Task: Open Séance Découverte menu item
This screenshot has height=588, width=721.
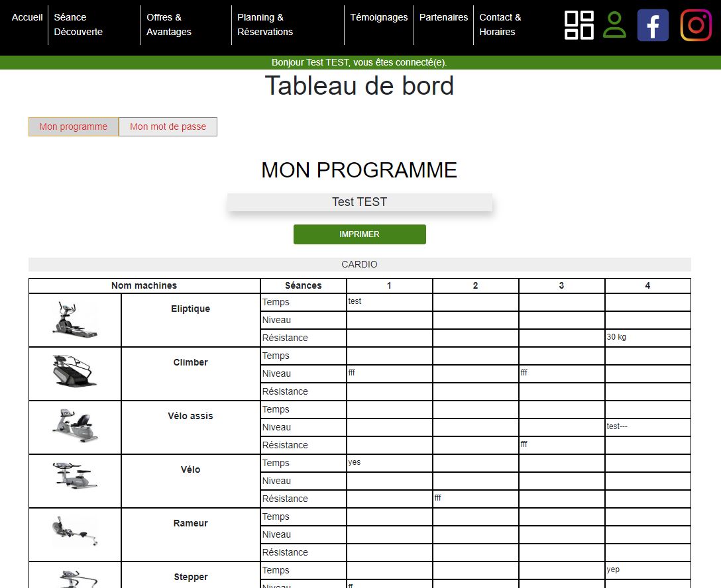Action: click(x=78, y=24)
